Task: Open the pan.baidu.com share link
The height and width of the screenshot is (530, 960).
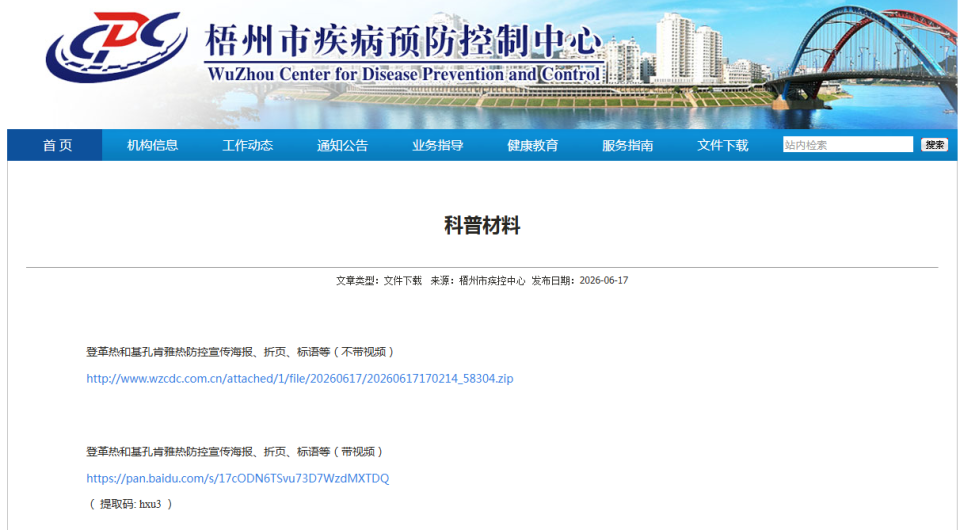Action: tap(238, 478)
